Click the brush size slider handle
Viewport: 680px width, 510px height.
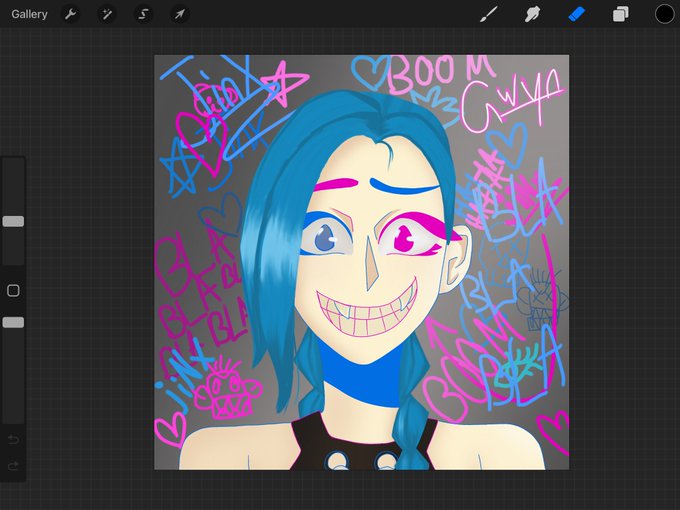point(13,222)
